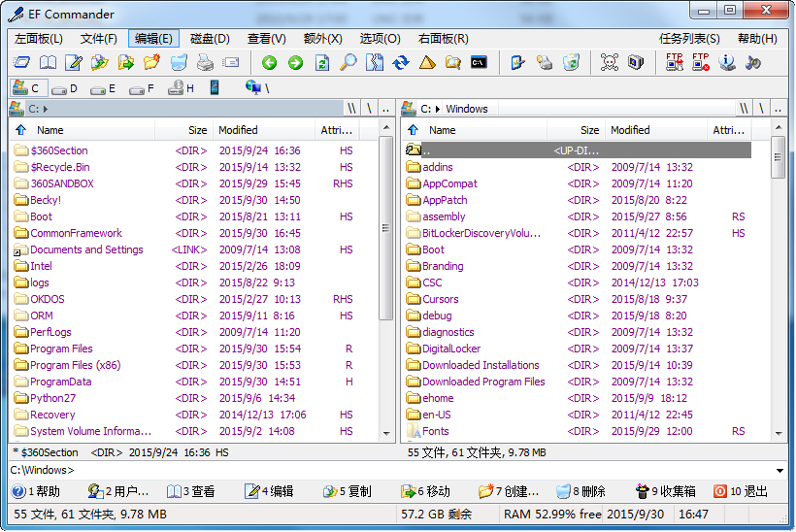Click the Delete (recycle bin) toolbar icon
Screen dimensions: 796x532
179,62
